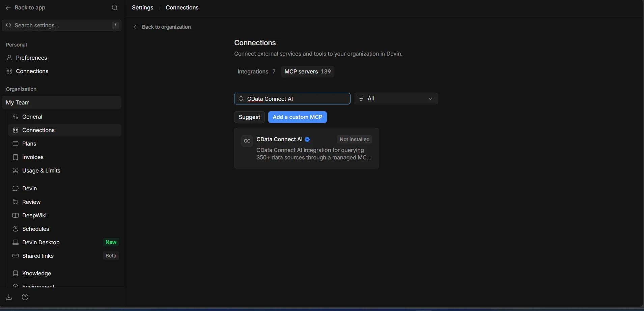Click the slash shortcut hint in search settings

115,25
